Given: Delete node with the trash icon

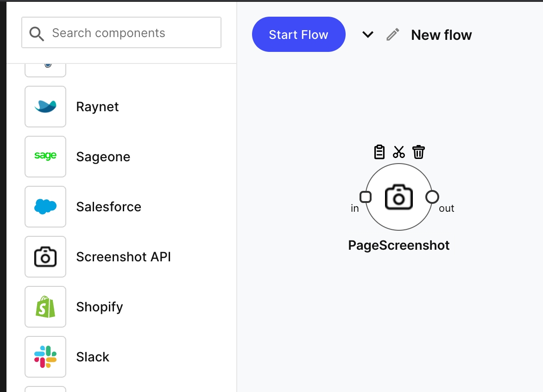Looking at the screenshot, I should pos(418,152).
